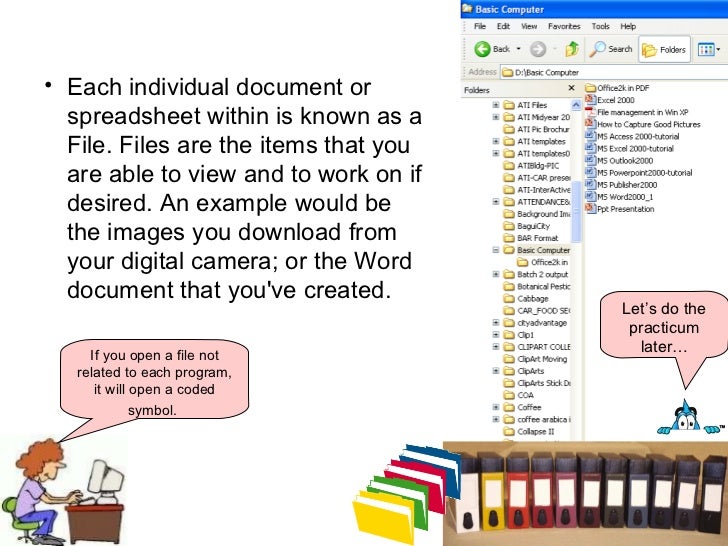
Task: Expand the cityadvantage folder node
Action: [x=496, y=322]
